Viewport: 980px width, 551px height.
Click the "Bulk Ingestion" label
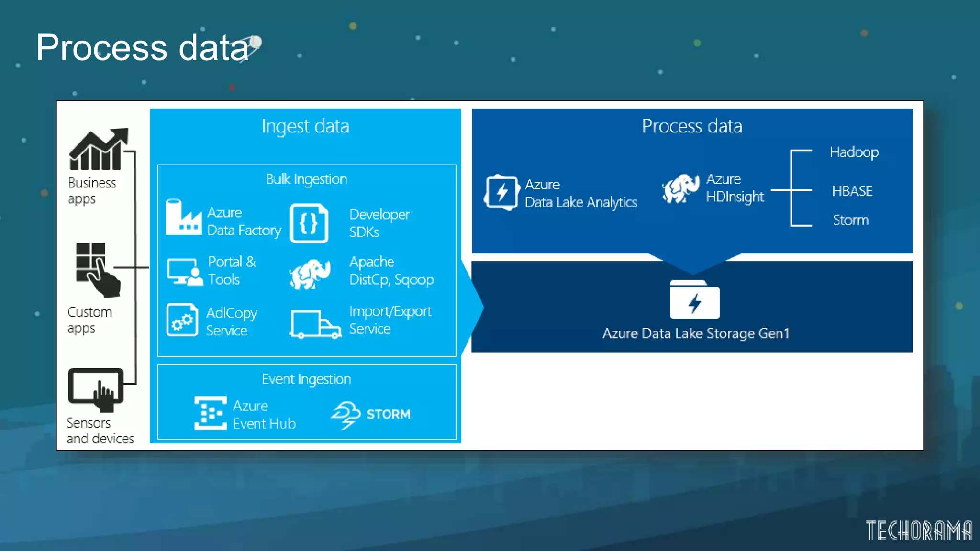tap(306, 179)
